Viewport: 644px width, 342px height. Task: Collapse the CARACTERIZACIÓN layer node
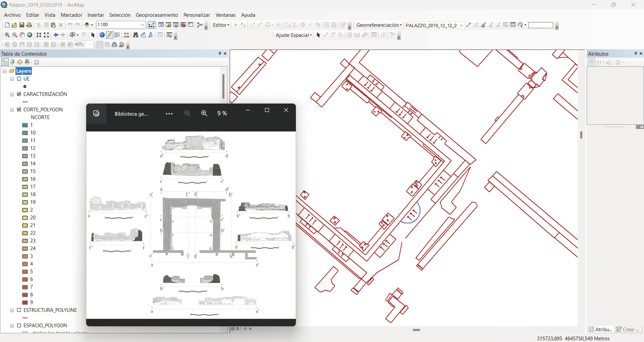point(12,94)
